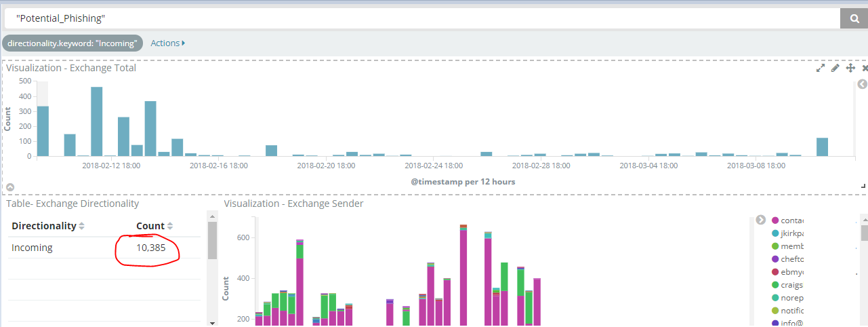Screen dimensions: 868x327
Task: Click the 10,385 count value
Action: point(151,248)
